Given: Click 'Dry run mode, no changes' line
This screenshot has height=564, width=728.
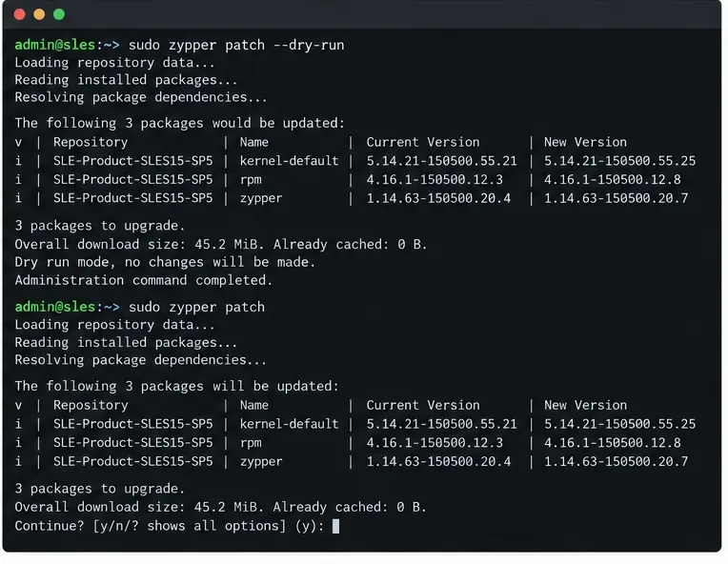Looking at the screenshot, I should 165,262.
